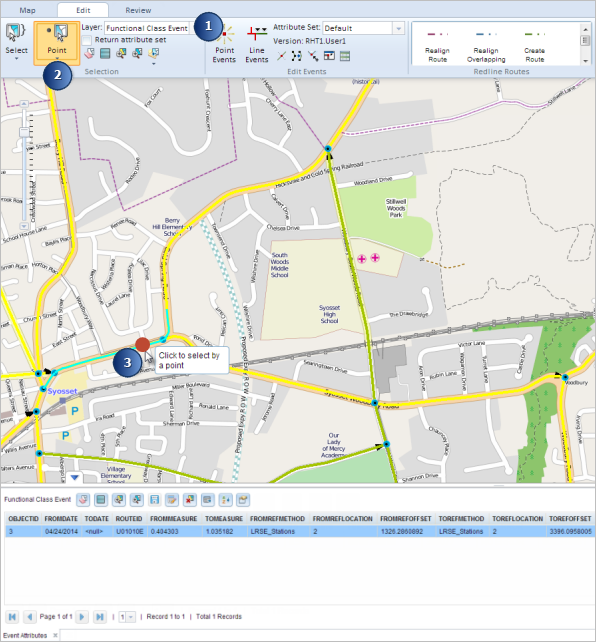Click the sort icon in the event table toolbar

point(226,500)
